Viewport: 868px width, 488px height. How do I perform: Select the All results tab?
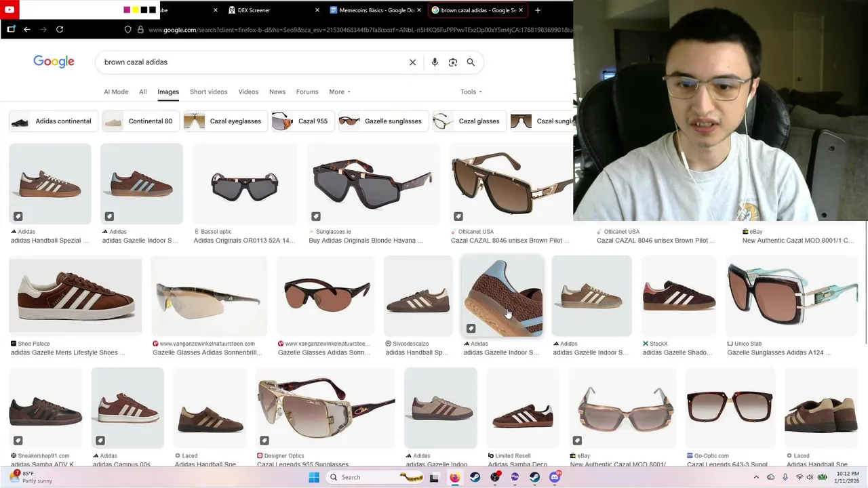pyautogui.click(x=143, y=91)
